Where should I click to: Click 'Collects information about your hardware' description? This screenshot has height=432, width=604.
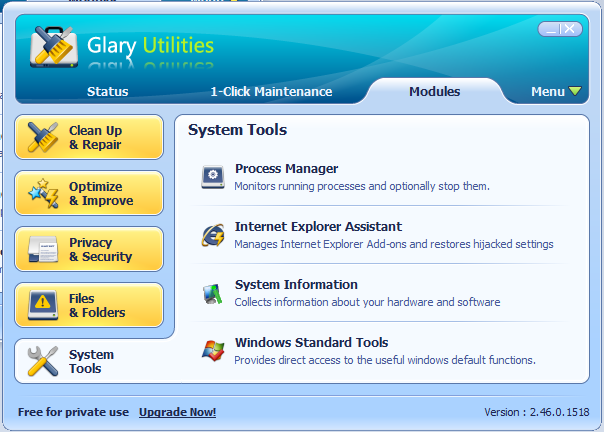367,302
